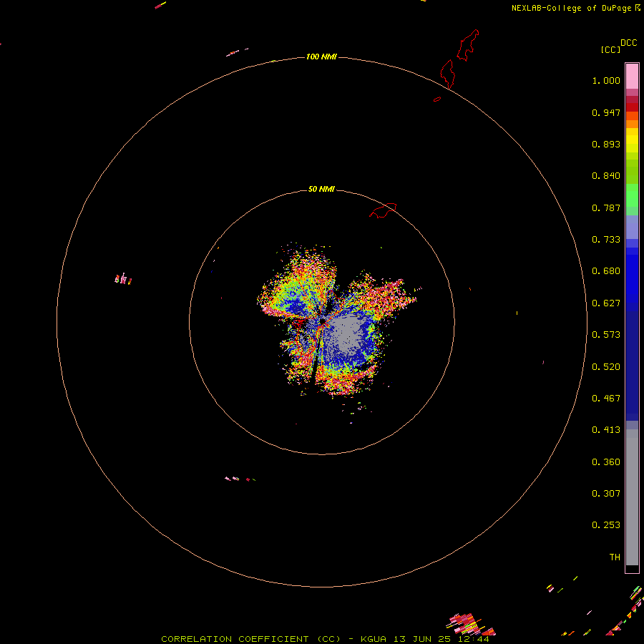Select the 1.000 colorbar value

606,80
